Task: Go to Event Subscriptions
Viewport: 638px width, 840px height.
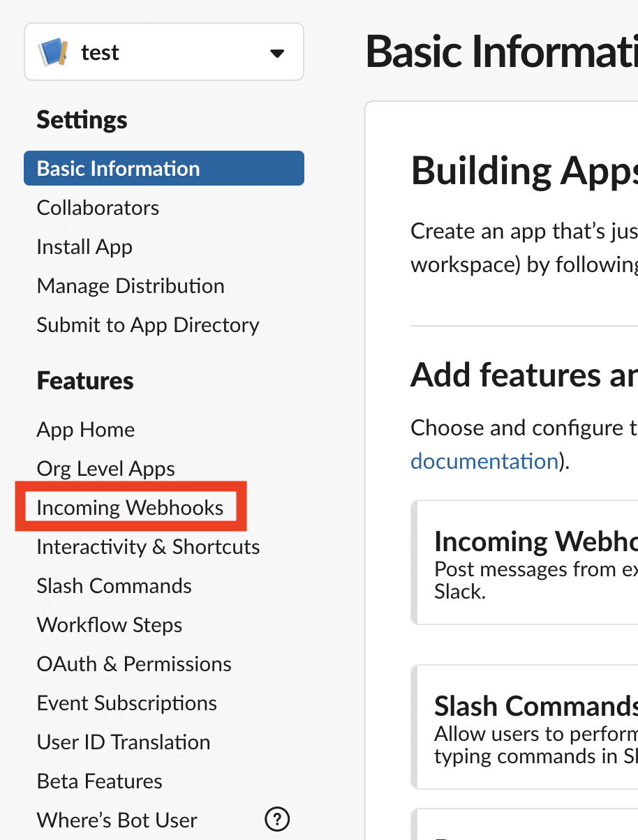Action: click(x=127, y=703)
